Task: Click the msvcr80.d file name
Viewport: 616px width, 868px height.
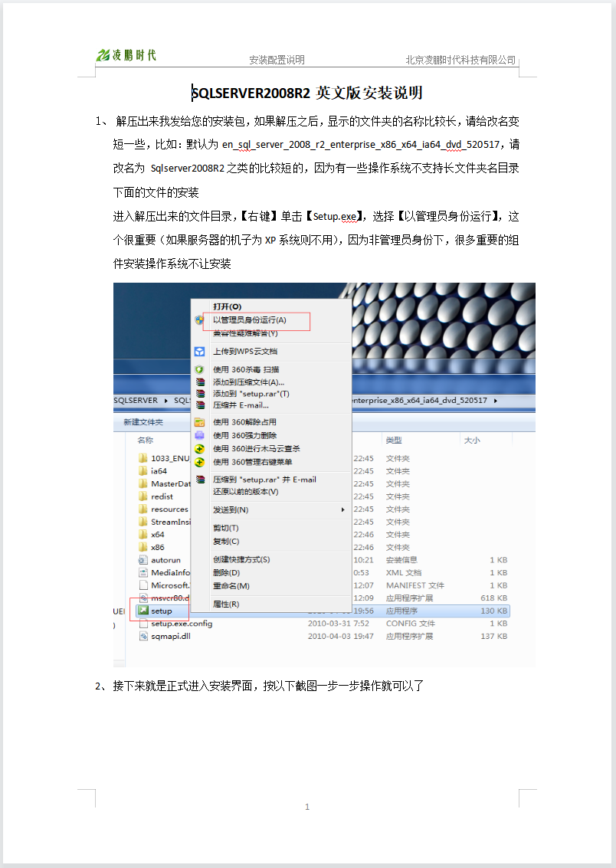Action: (170, 598)
